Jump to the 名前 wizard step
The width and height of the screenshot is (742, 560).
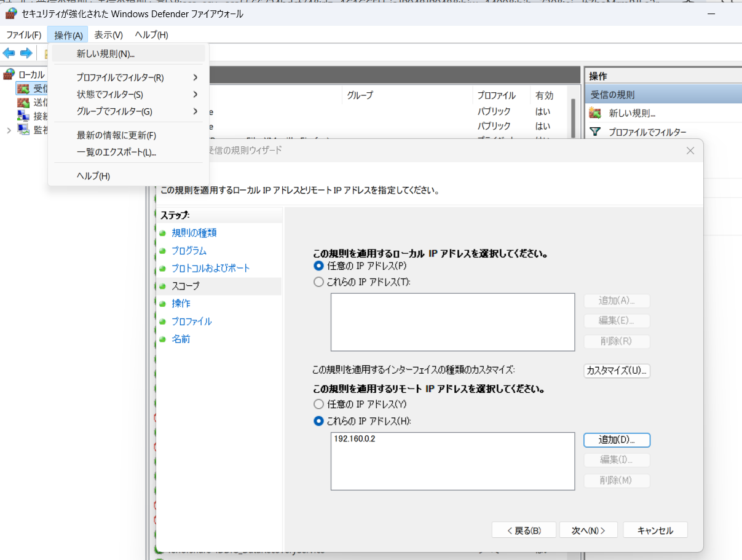pos(181,339)
